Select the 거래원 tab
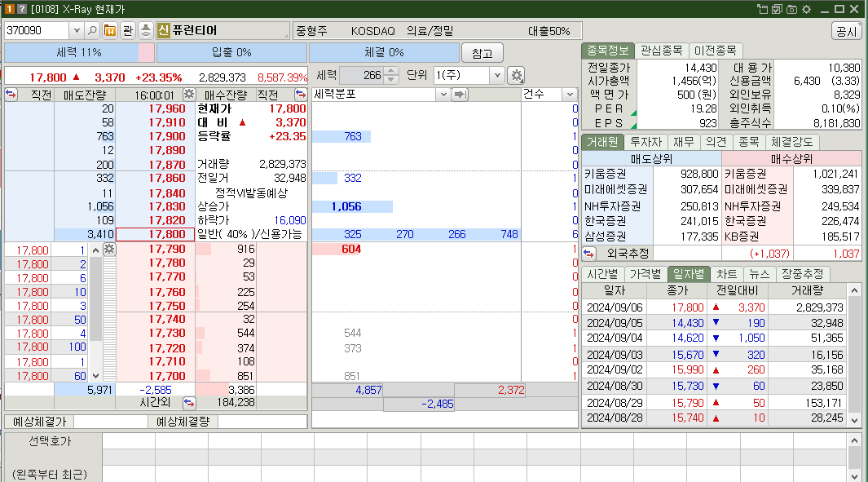This screenshot has width=868, height=482. 602,142
